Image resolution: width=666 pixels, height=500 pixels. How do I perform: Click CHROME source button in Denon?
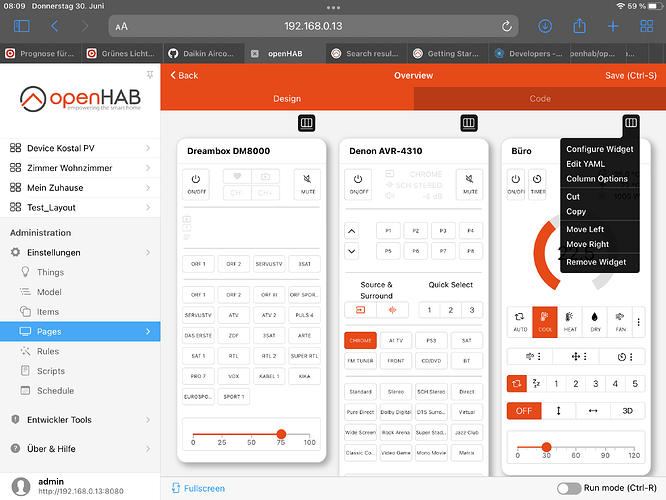click(360, 340)
